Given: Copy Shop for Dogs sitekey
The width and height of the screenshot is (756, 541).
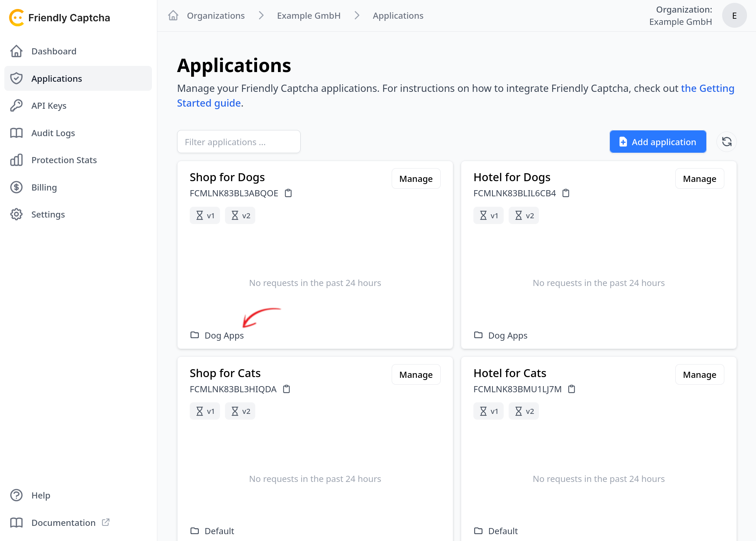Looking at the screenshot, I should point(288,193).
